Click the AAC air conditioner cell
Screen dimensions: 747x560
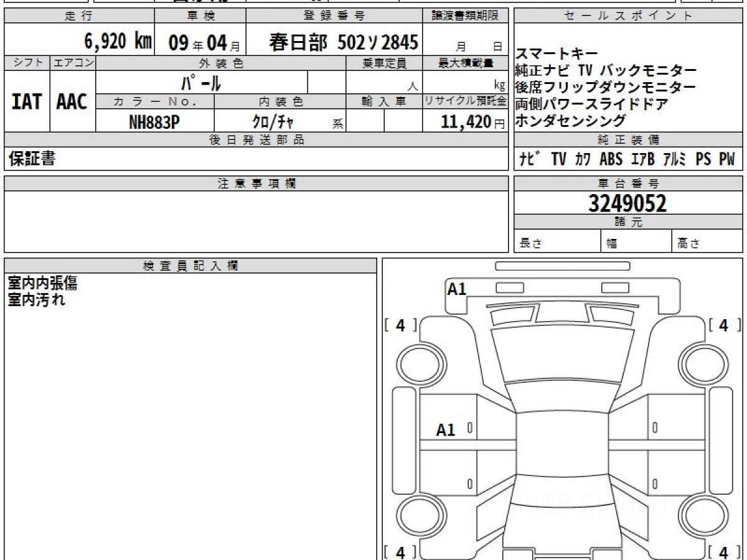coord(72,101)
